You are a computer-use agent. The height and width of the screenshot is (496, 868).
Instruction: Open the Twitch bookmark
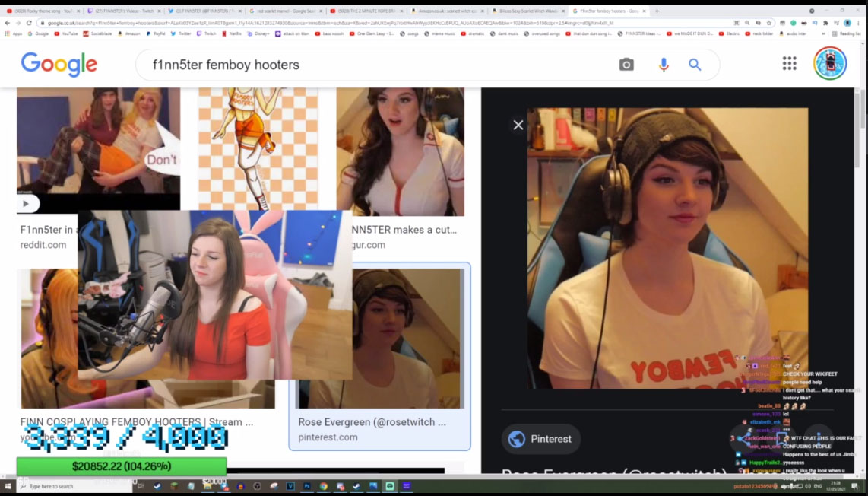(x=207, y=33)
